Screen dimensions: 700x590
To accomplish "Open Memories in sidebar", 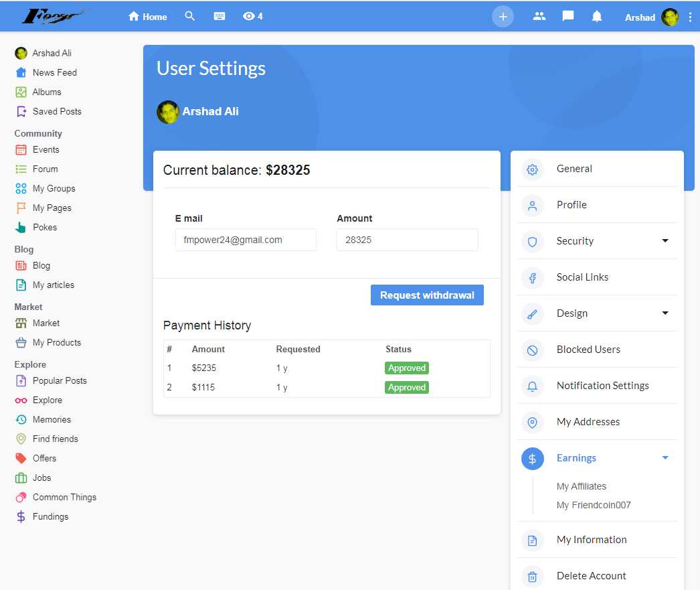I will (x=43, y=419).
